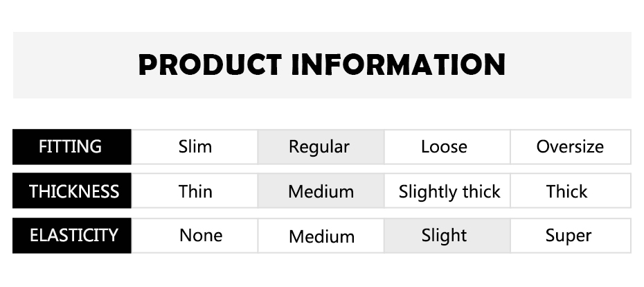The image size is (644, 287).
Task: Choose Medium in the Thickness row
Action: pos(321,191)
